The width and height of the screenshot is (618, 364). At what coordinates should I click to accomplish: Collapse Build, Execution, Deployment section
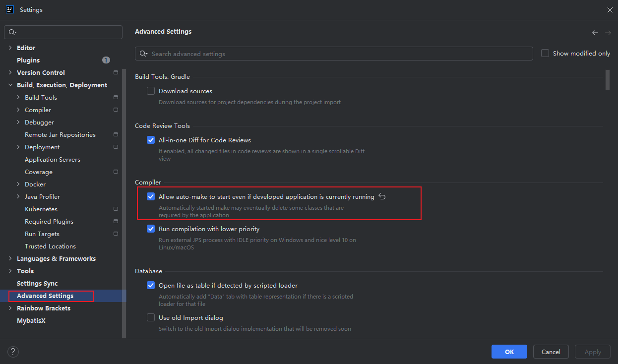10,85
